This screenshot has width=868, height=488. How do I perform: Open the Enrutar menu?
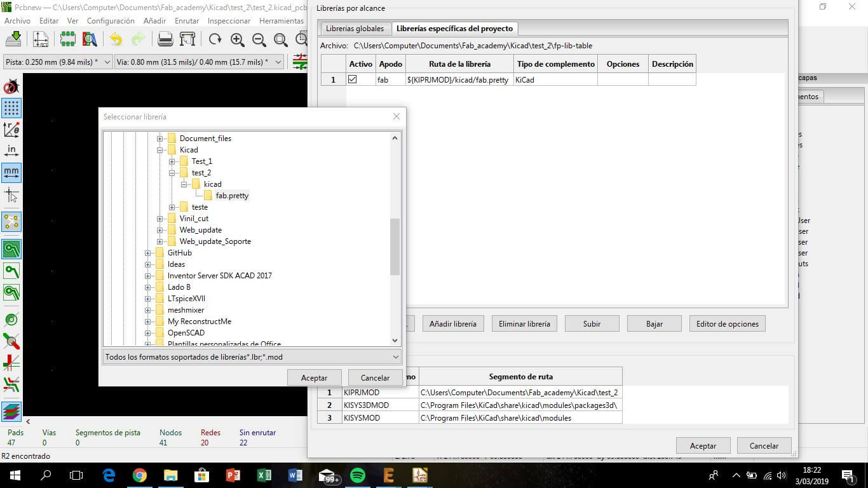click(187, 21)
